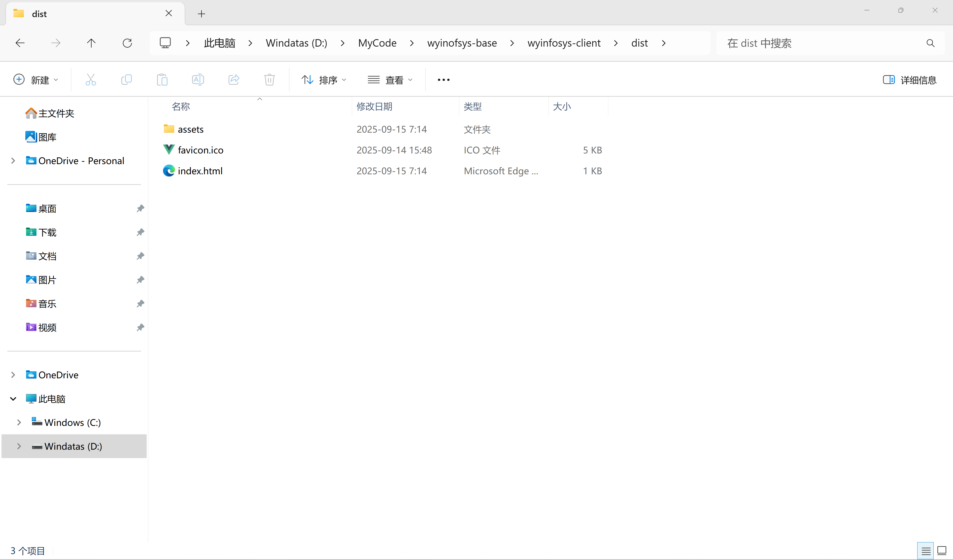
Task: Click the Cut scissors icon in toolbar
Action: pos(91,80)
